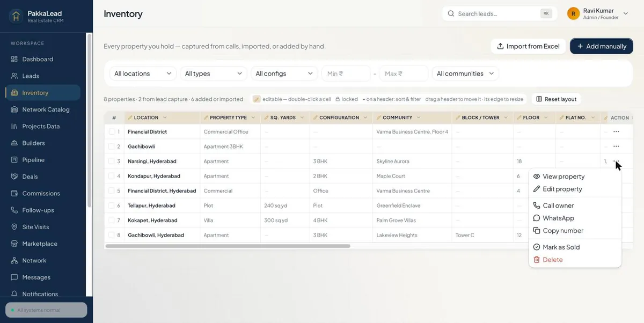This screenshot has width=644, height=323.
Task: Click the Commissions sidebar icon
Action: click(x=14, y=193)
